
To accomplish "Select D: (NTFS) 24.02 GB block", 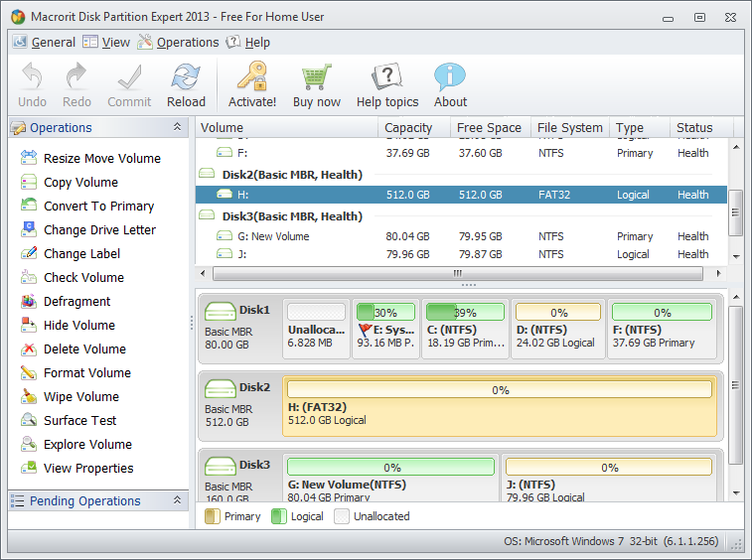I will pyautogui.click(x=557, y=329).
